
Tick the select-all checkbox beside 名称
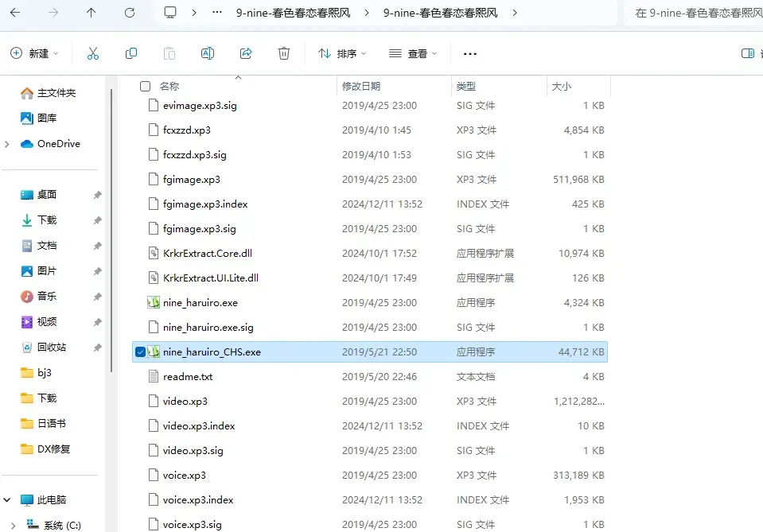(x=145, y=86)
